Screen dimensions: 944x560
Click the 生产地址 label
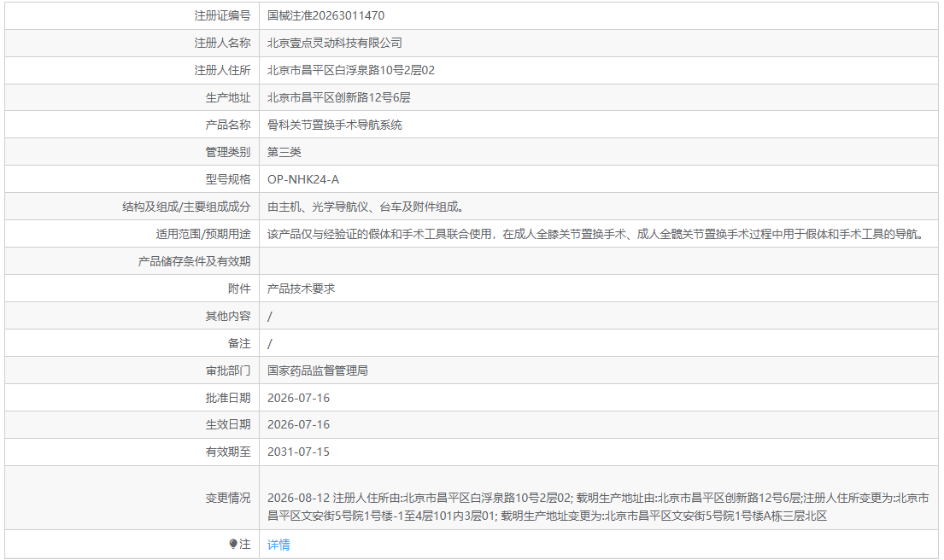(x=227, y=97)
